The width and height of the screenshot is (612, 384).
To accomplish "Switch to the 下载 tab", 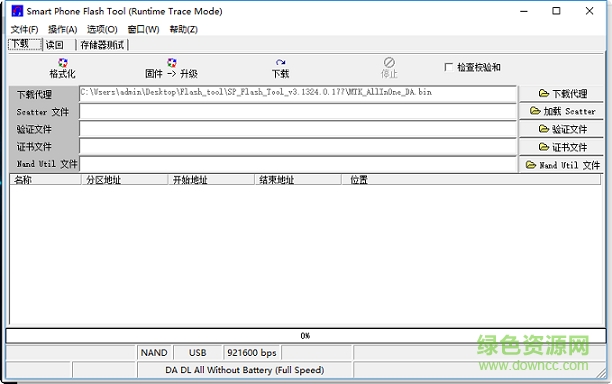I will coord(25,44).
